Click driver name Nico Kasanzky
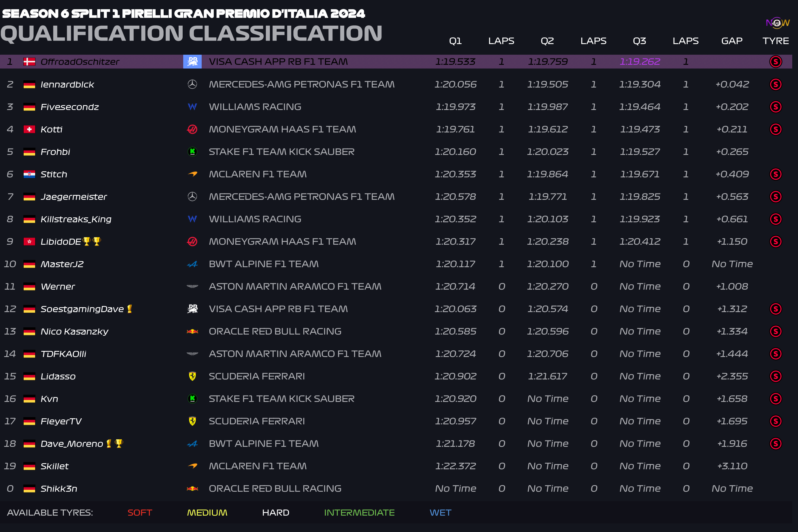 [x=74, y=331]
